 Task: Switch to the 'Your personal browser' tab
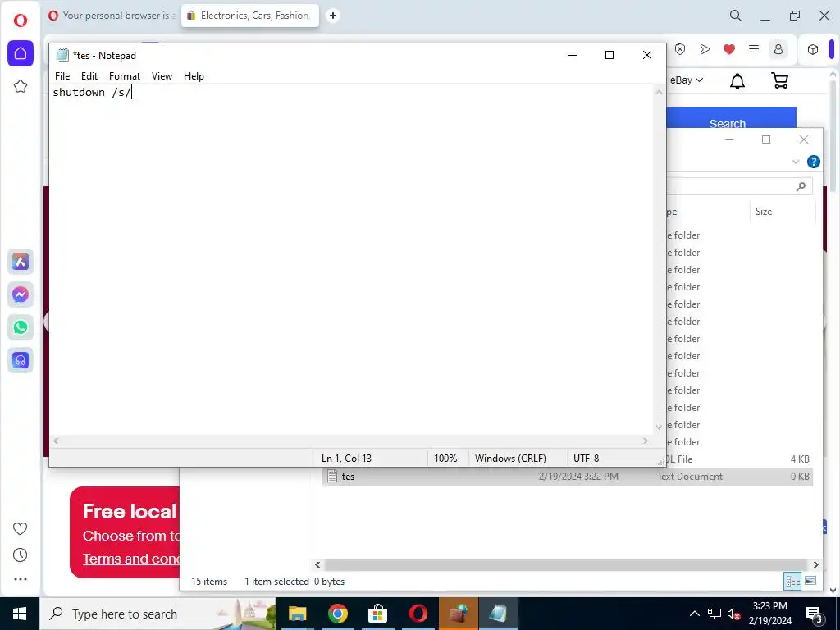pyautogui.click(x=112, y=16)
